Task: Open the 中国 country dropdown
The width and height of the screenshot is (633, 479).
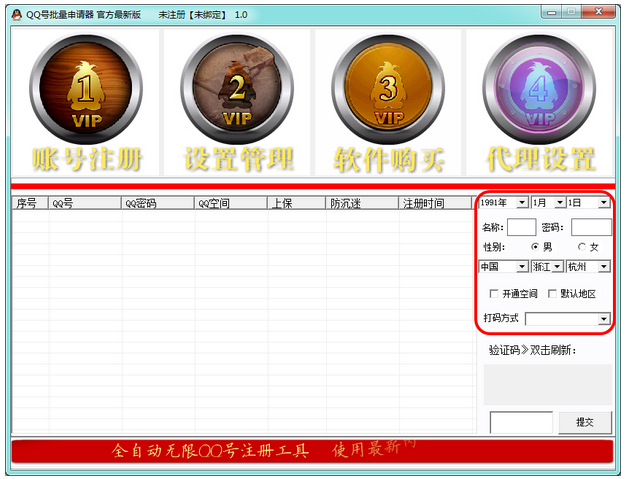Action: (x=522, y=266)
